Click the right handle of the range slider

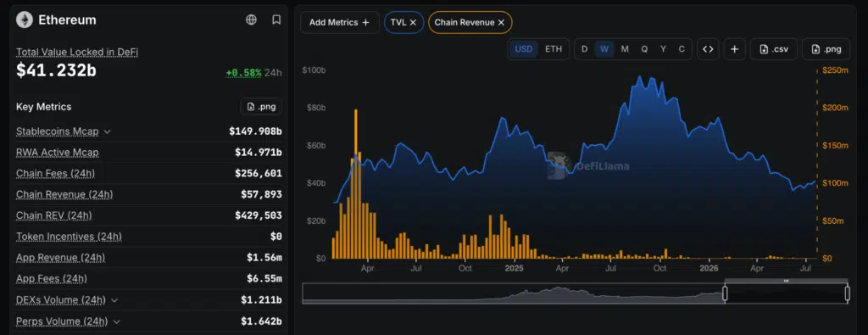point(847,293)
